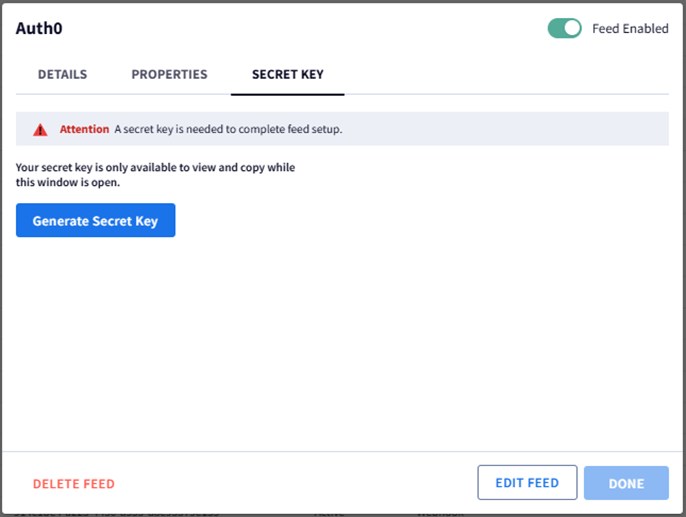Click the active underline beneath Secret Key tab
Viewport: 686px width, 517px height.
(x=287, y=94)
